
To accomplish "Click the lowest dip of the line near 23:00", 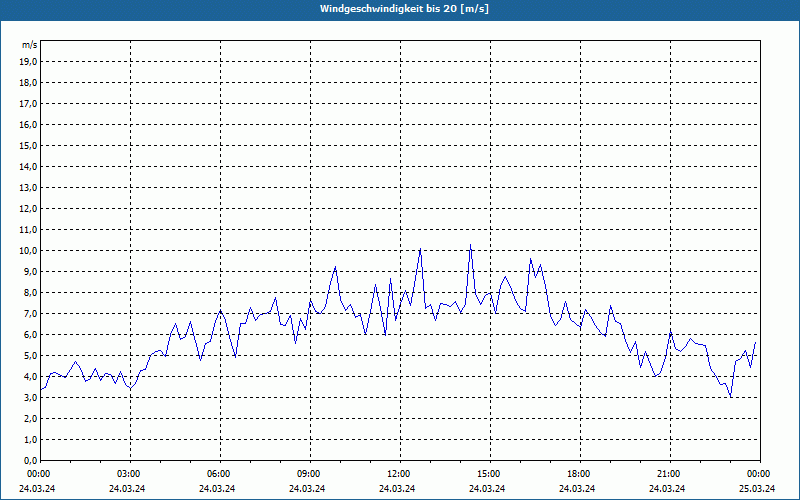I will point(731,396).
